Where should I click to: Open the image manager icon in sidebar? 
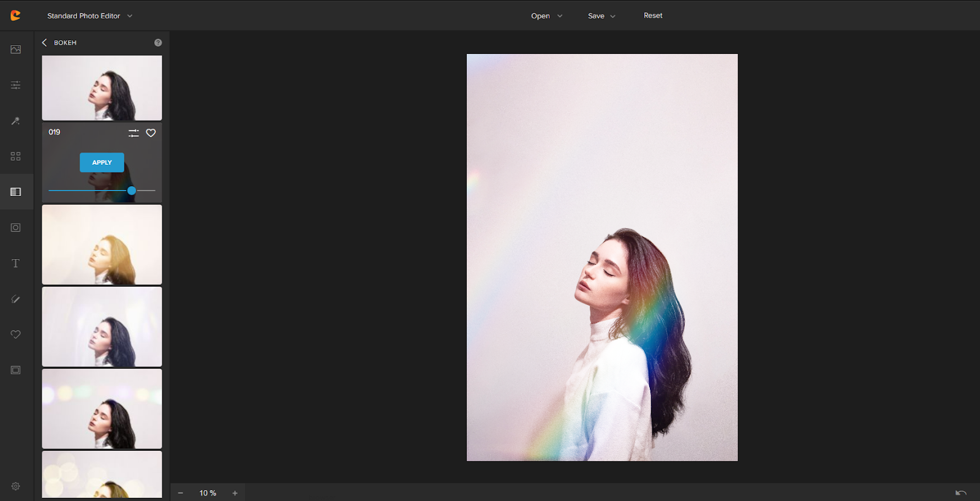(x=16, y=50)
